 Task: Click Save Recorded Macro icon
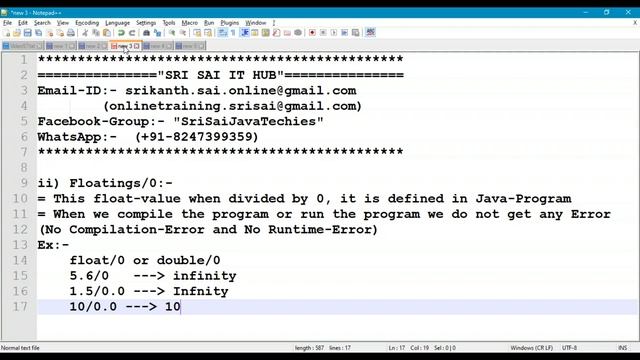pyautogui.click(x=356, y=33)
